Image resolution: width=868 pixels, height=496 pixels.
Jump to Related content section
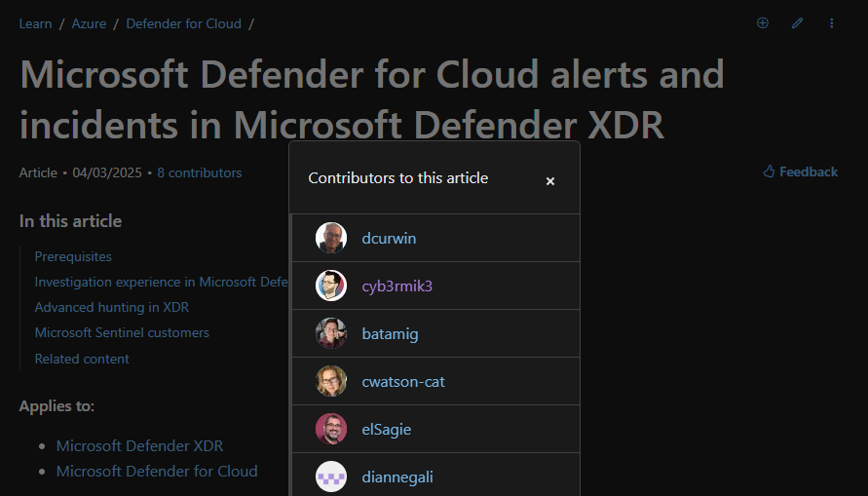pyautogui.click(x=82, y=359)
